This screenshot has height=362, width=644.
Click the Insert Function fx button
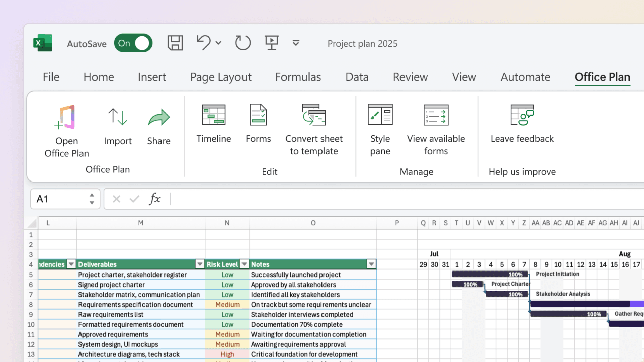pos(155,199)
